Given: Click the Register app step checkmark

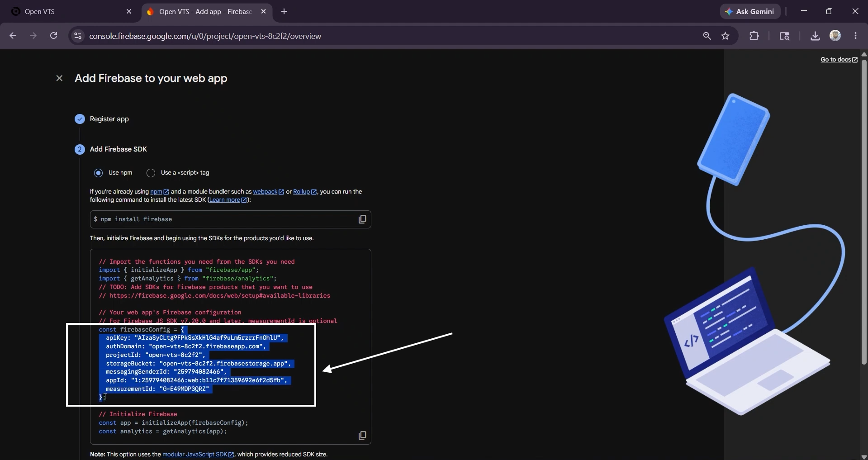Looking at the screenshot, I should pos(80,119).
